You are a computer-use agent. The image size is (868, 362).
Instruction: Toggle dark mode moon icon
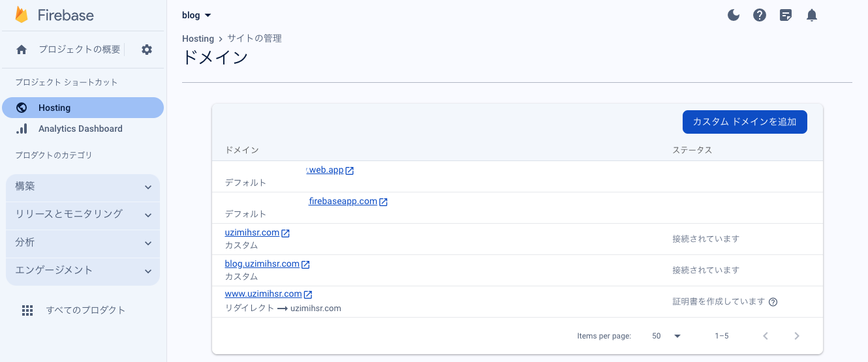click(x=734, y=15)
